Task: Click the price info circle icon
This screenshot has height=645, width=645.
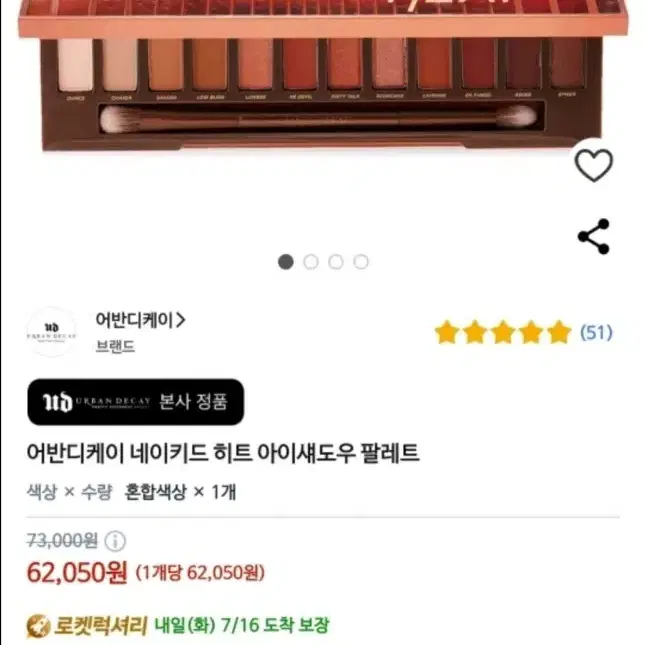Action: (115, 541)
